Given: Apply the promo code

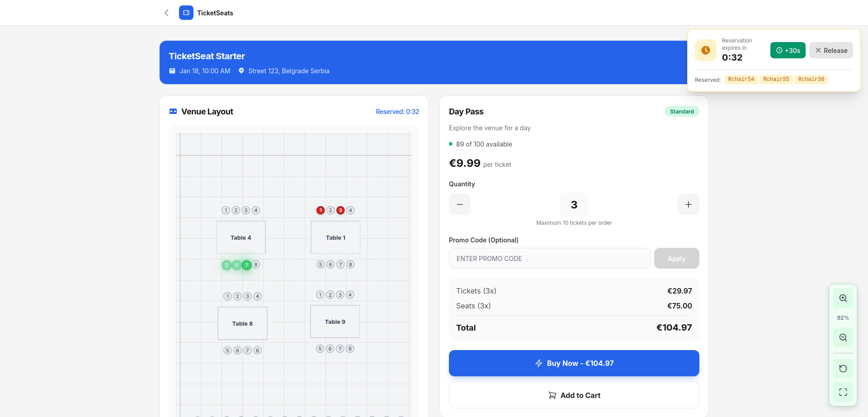Looking at the screenshot, I should coord(677,258).
